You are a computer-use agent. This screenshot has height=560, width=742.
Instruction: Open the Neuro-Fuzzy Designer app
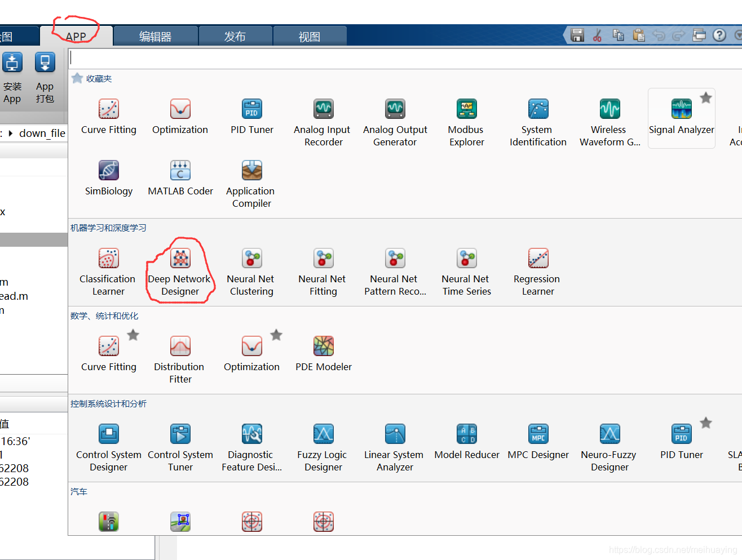point(609,448)
